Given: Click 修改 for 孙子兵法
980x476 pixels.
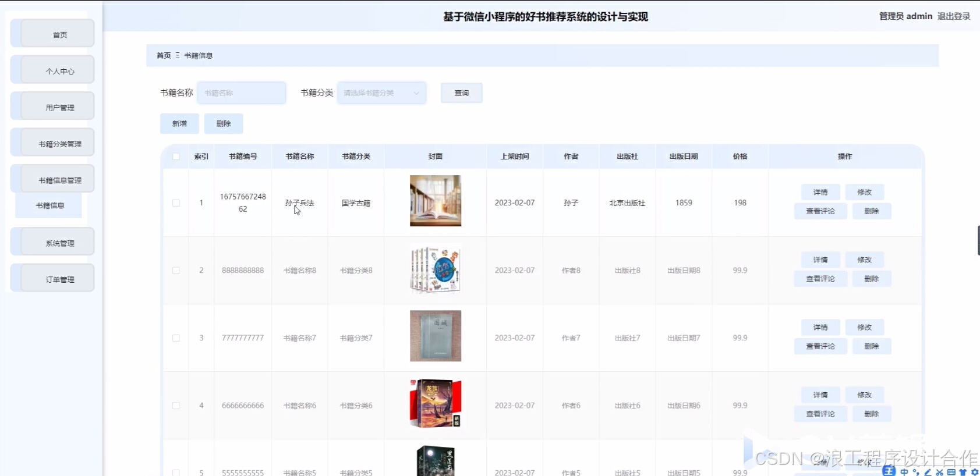Looking at the screenshot, I should tap(864, 192).
